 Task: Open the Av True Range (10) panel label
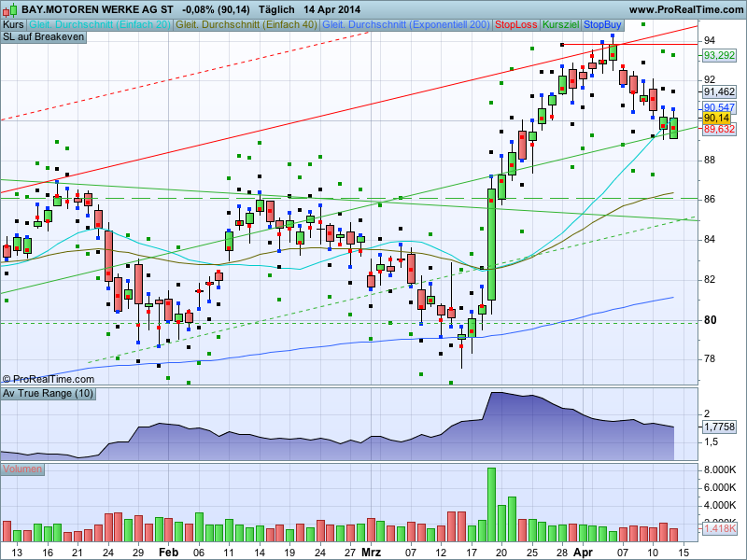(49, 393)
